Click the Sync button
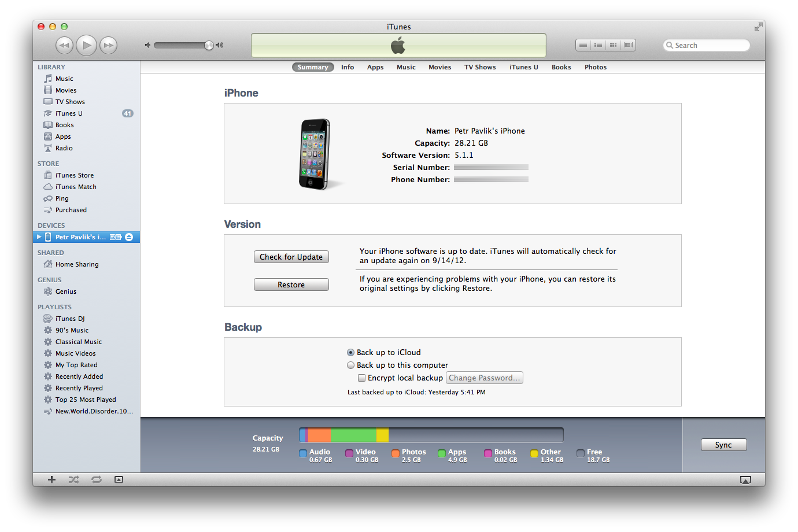 click(x=723, y=445)
